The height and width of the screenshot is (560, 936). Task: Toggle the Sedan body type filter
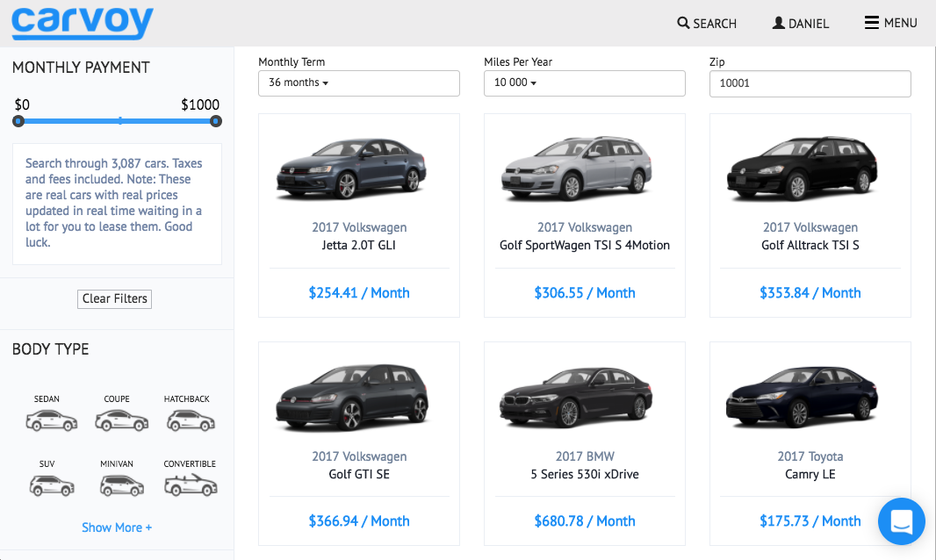click(51, 420)
